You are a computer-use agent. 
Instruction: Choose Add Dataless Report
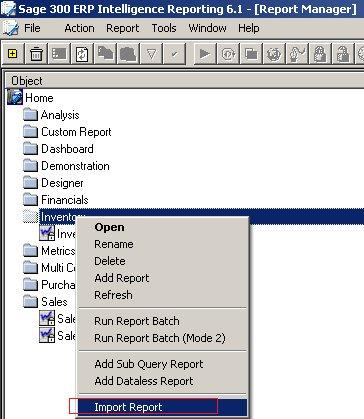click(x=163, y=381)
